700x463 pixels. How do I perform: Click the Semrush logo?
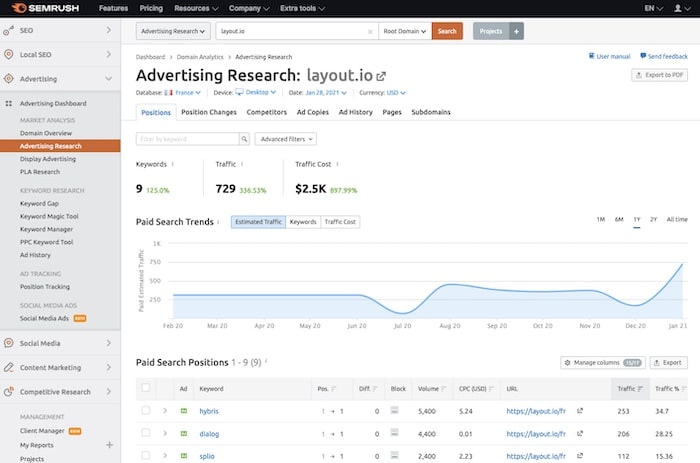(45, 8)
